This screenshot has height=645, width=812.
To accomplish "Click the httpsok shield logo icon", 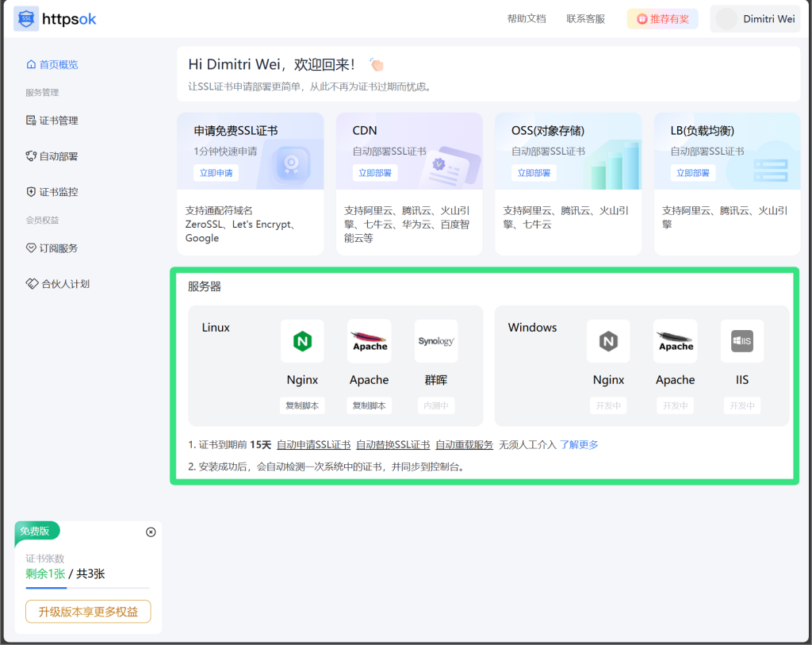I will pyautogui.click(x=26, y=19).
